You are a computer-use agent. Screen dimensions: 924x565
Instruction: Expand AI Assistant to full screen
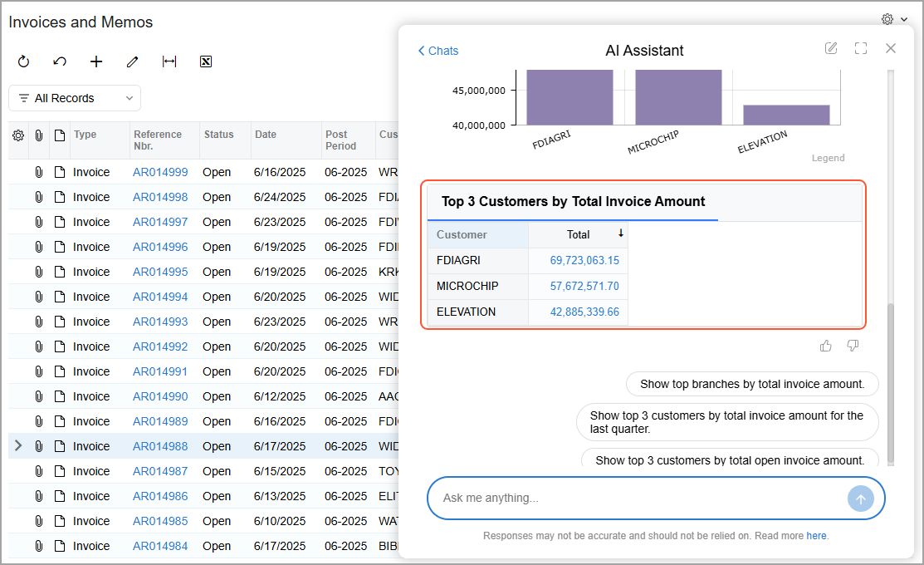coord(861,48)
